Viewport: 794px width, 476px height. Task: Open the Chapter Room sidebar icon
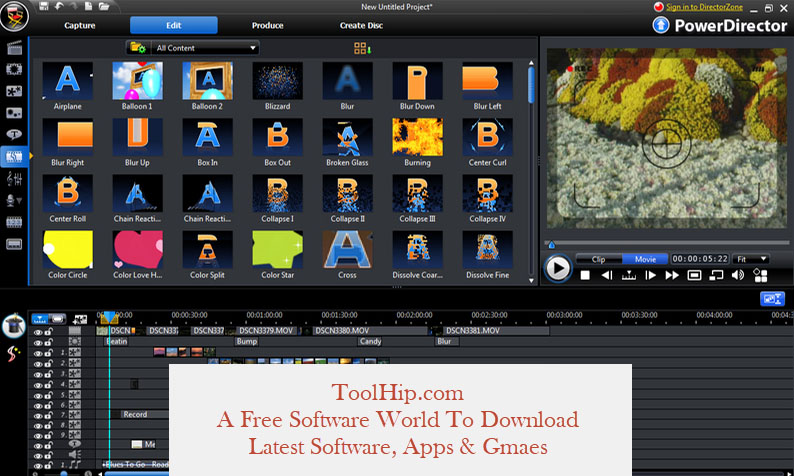point(14,222)
